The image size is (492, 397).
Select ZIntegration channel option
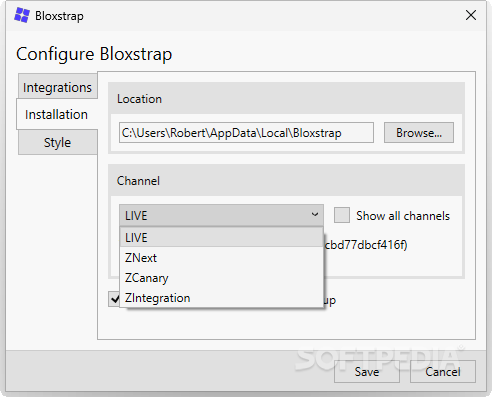tap(221, 298)
